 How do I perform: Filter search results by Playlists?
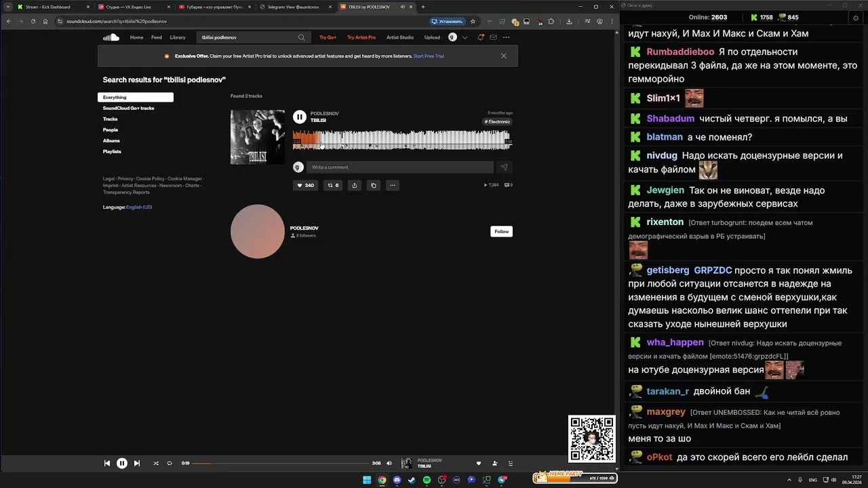click(113, 151)
